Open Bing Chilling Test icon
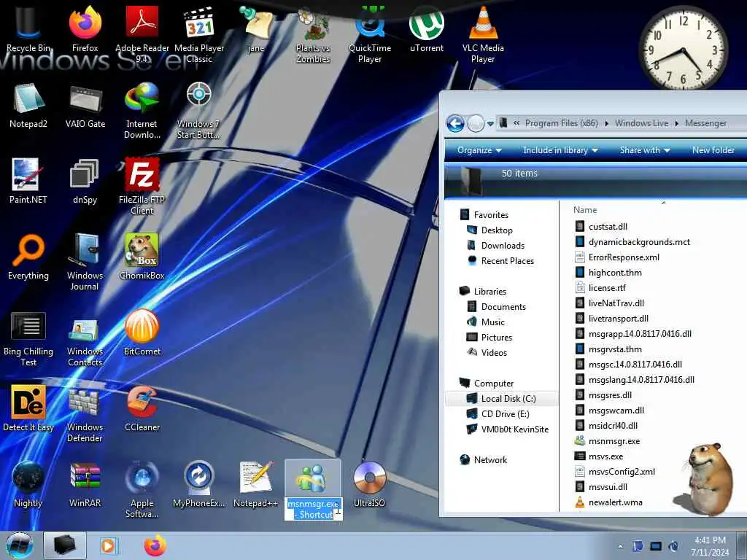747x560 pixels. (28, 339)
